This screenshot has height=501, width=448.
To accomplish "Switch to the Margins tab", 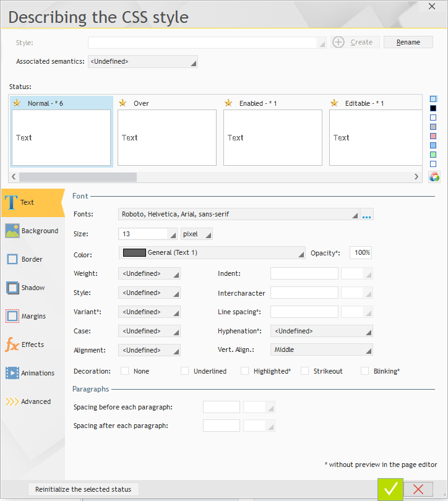I will pyautogui.click(x=32, y=316).
